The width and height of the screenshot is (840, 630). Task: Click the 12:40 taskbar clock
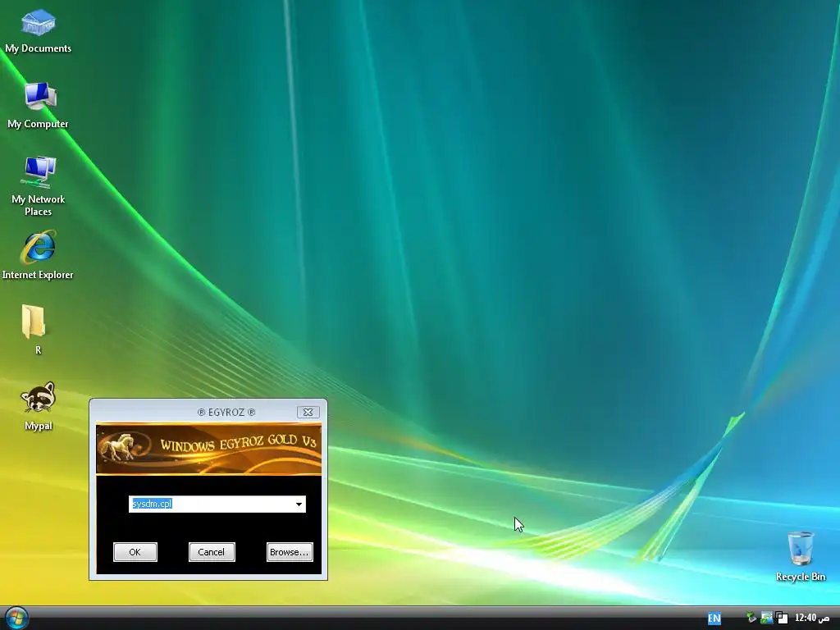click(811, 618)
